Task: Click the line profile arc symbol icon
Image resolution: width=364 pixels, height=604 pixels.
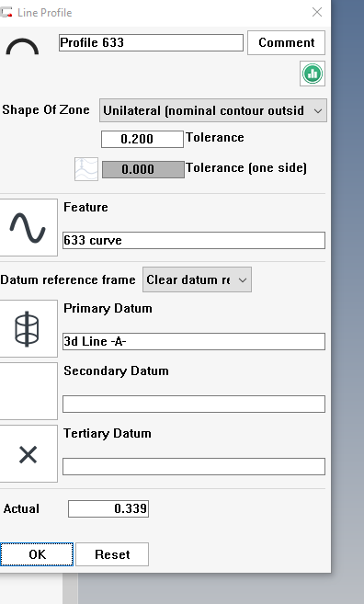Action: tap(22, 46)
